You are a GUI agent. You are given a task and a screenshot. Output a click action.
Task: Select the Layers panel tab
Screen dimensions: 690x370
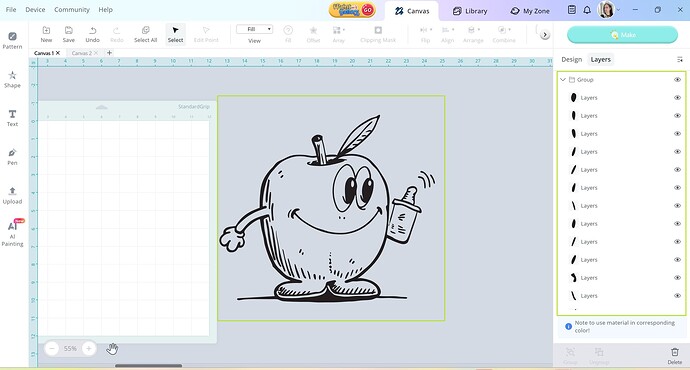601,59
